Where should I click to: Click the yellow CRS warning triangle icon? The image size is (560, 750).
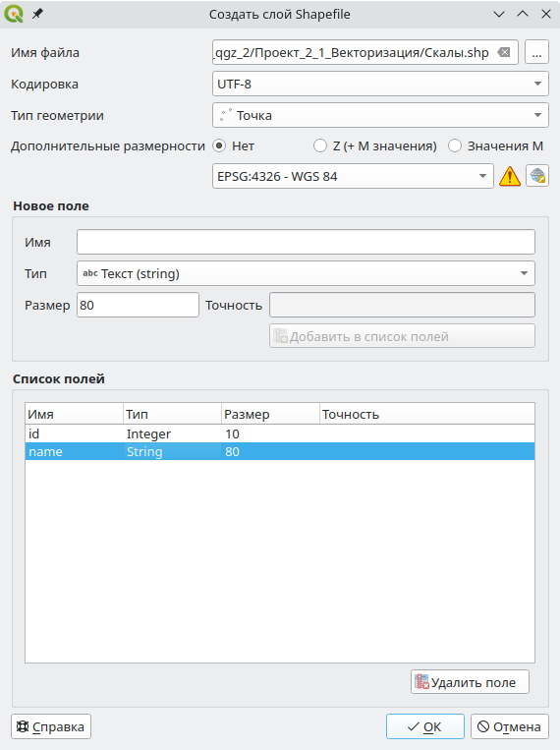pyautogui.click(x=510, y=177)
